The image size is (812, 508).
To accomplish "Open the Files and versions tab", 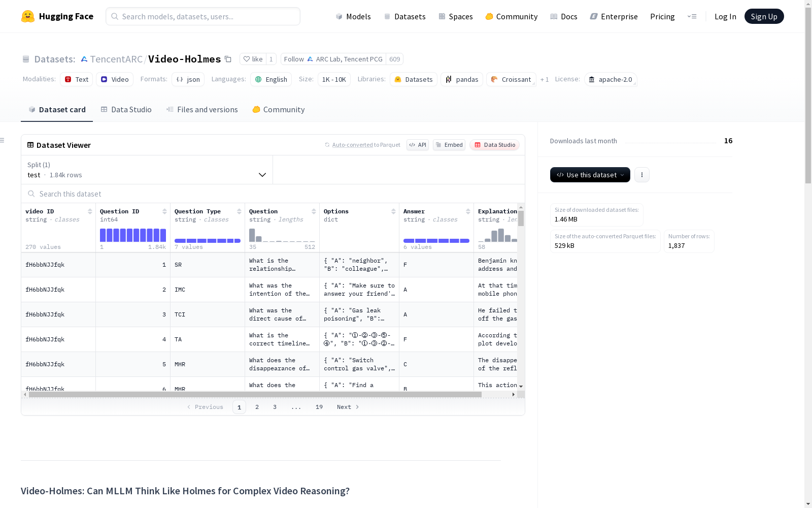I will [x=202, y=109].
